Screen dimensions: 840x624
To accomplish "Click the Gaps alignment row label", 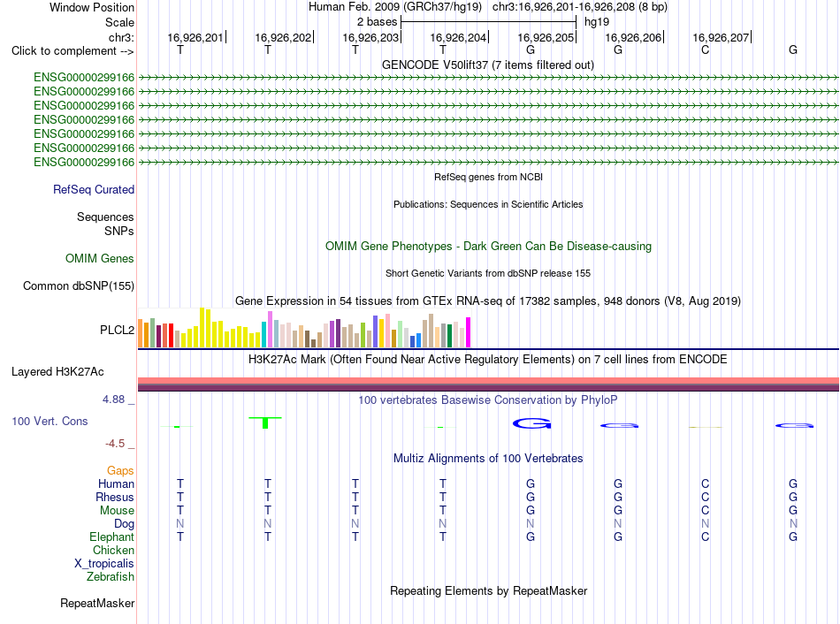I will pyautogui.click(x=120, y=470).
